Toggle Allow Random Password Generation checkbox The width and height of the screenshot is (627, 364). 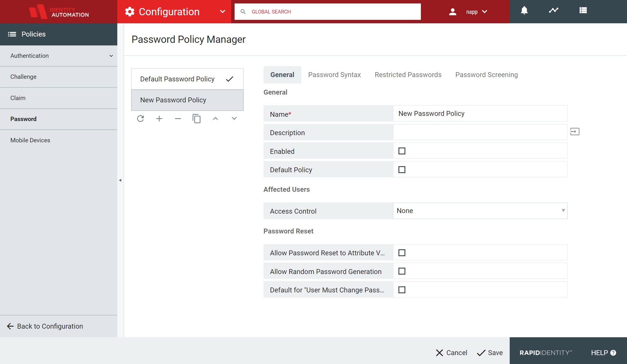coord(402,271)
